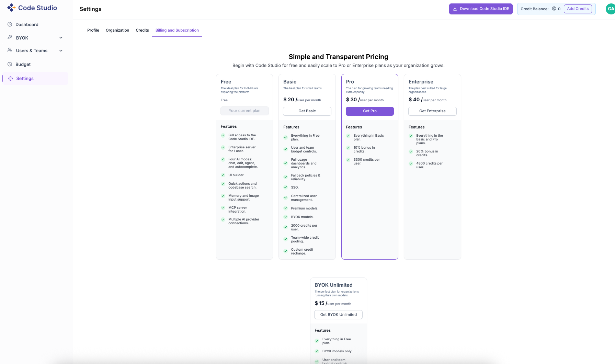Image resolution: width=615 pixels, height=364 pixels.
Task: Select the Dashboard clock icon
Action: click(x=9, y=24)
